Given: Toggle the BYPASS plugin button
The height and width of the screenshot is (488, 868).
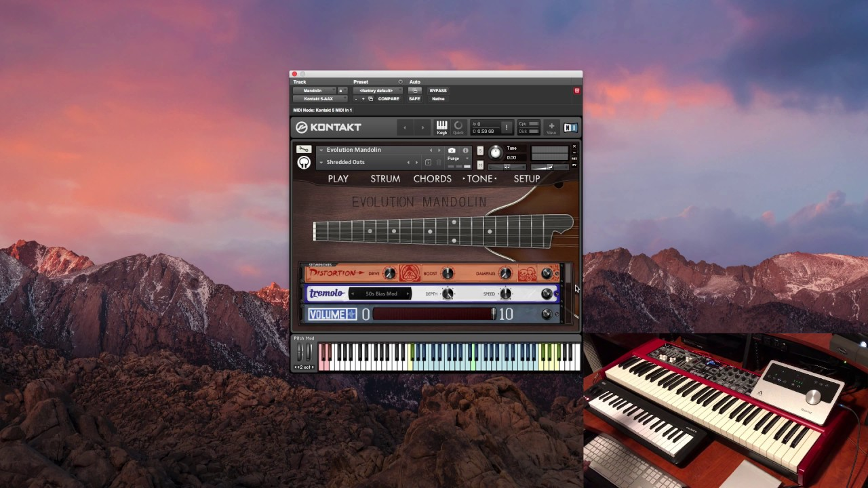Looking at the screenshot, I should 438,90.
